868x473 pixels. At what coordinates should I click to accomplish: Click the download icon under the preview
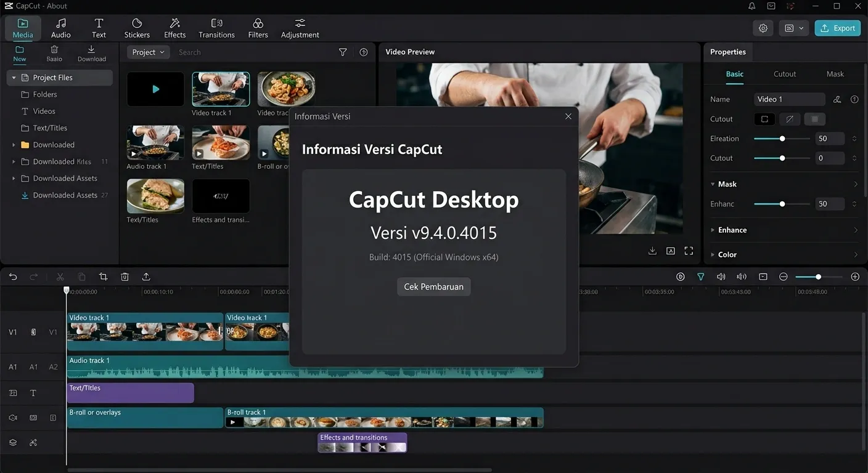tap(652, 251)
